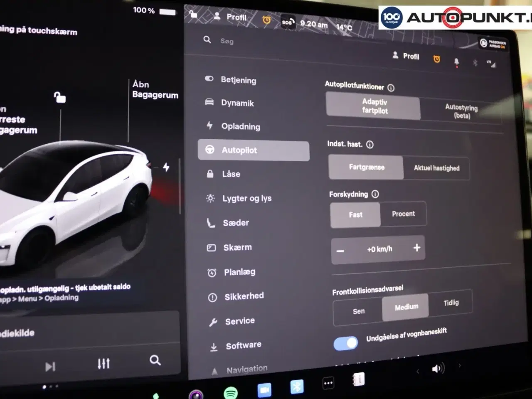Select the Sæder seat icon
This screenshot has height=399, width=532.
[210, 223]
